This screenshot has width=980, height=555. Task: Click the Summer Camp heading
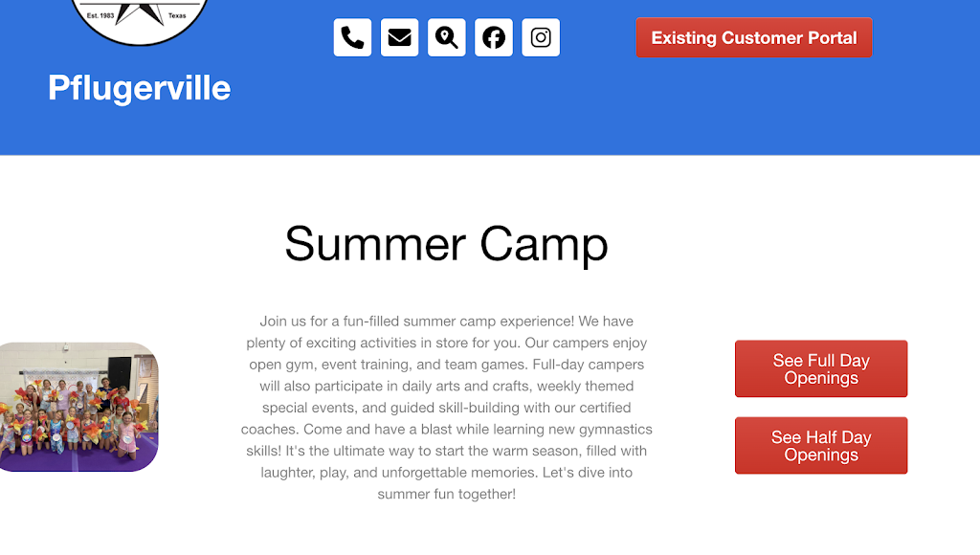pos(446,243)
